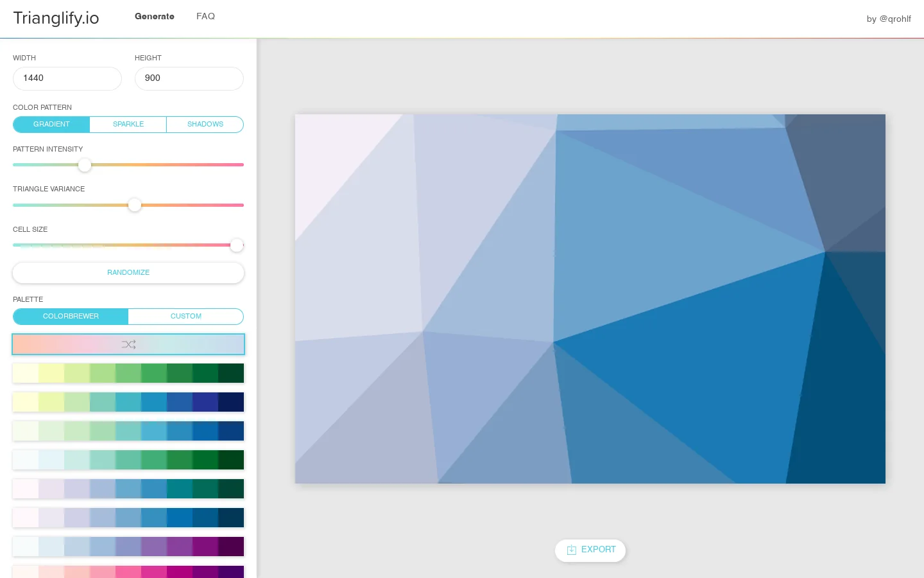Focus the Width input field
924x578 pixels.
tap(67, 78)
